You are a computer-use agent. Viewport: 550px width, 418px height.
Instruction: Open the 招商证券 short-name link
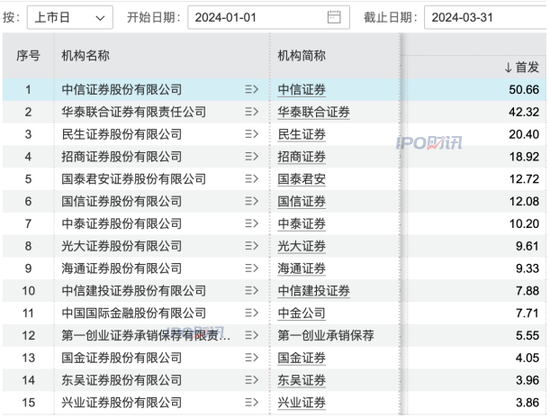(302, 157)
